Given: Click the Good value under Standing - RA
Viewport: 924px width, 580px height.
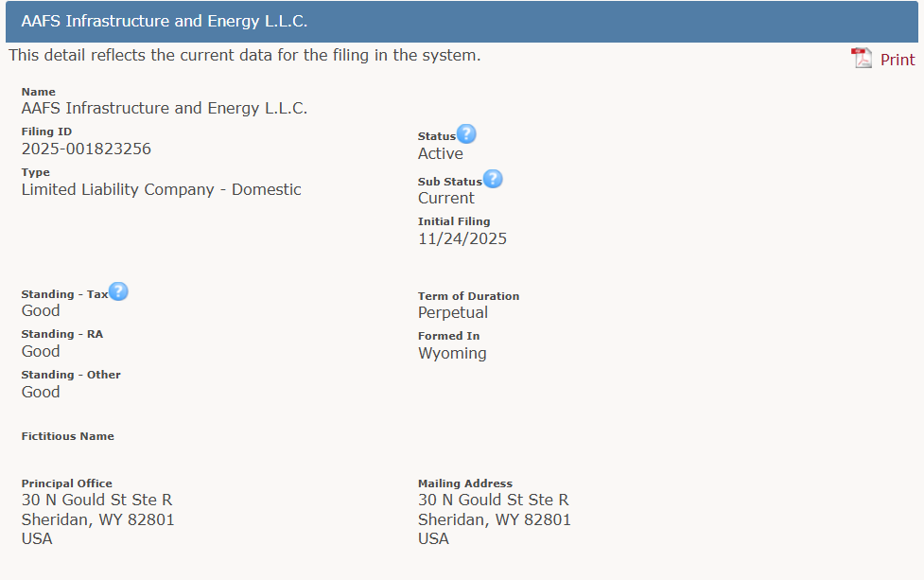Looking at the screenshot, I should click(x=41, y=351).
